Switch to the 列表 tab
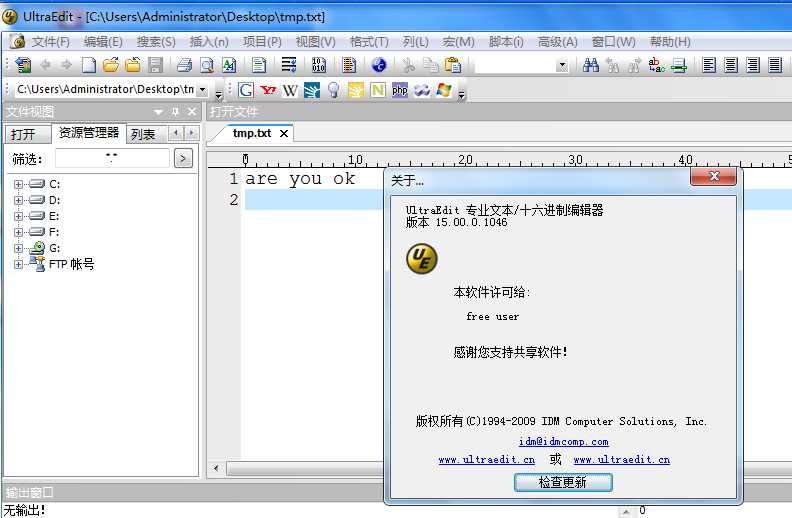Screen dimensions: 792x518 point(146,134)
